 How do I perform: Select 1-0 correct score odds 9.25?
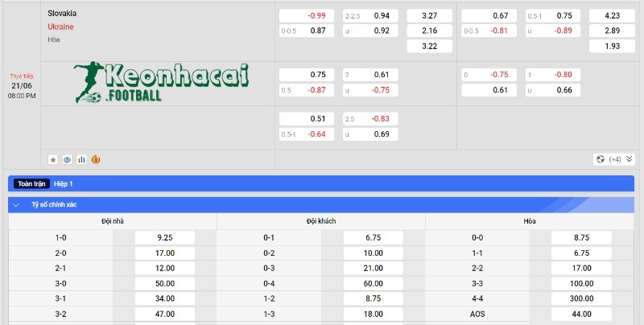165,238
